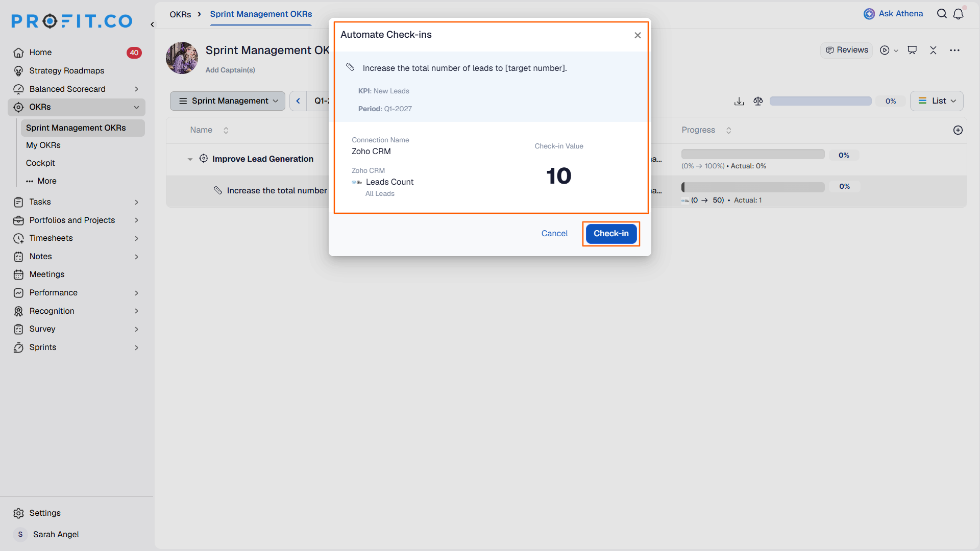Click the Check-in button in the dialog
The width and height of the screenshot is (980, 551).
611,234
